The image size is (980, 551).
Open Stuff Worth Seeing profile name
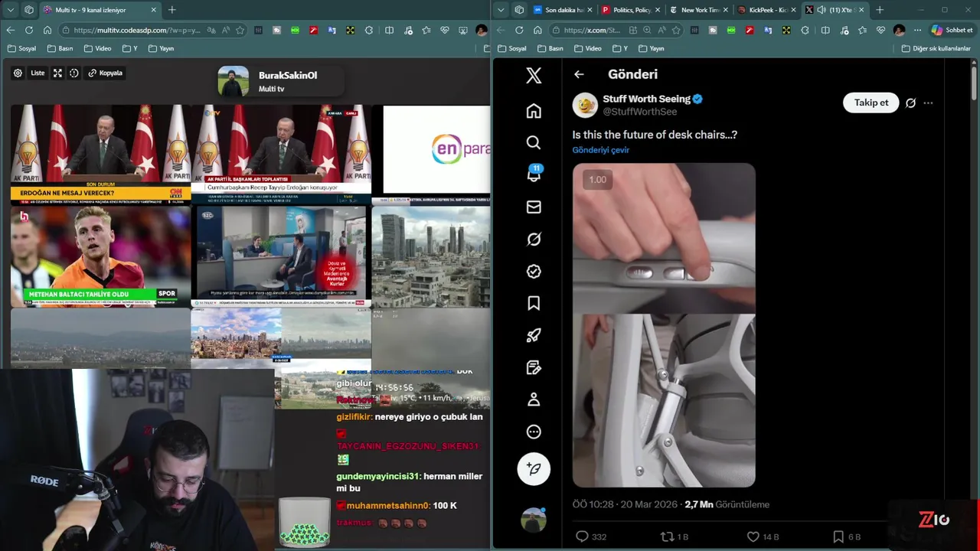pos(646,99)
